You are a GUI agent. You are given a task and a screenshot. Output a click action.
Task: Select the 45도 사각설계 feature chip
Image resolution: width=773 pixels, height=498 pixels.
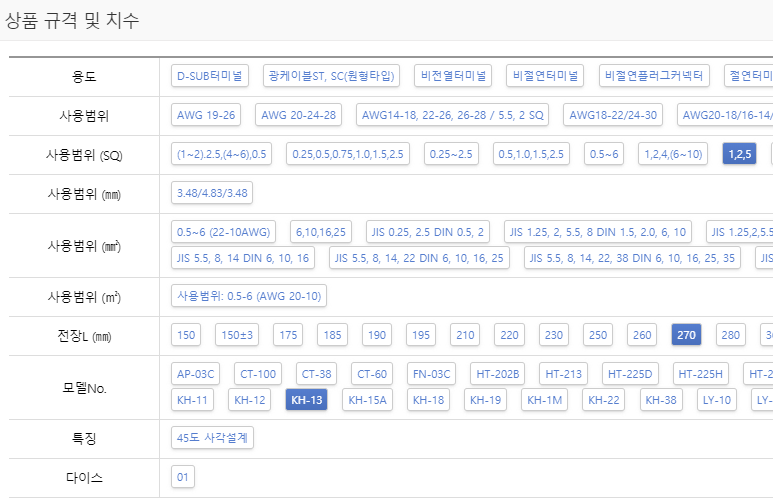point(212,437)
